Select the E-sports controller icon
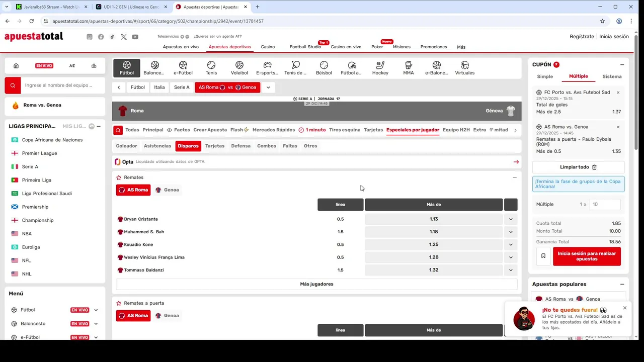Viewport: 644px width, 362px height. tap(267, 68)
